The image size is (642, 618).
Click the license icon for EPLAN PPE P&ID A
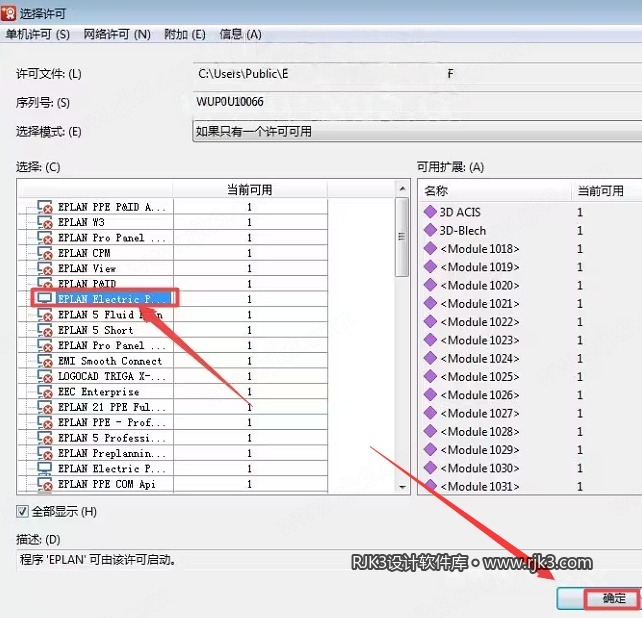click(x=45, y=207)
